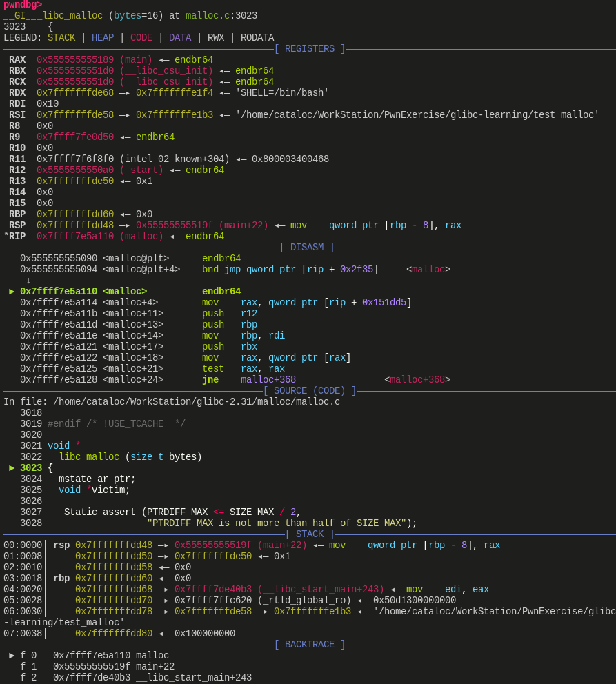Click the down arrow below malloc@plt+4
Screen dimensions: 616x684
(x=28, y=281)
